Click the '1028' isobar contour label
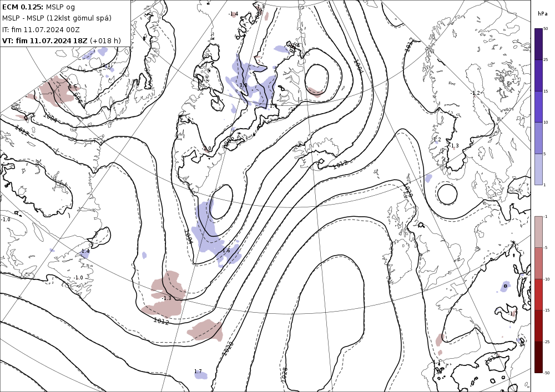This screenshot has height=392, width=555. 284,374
